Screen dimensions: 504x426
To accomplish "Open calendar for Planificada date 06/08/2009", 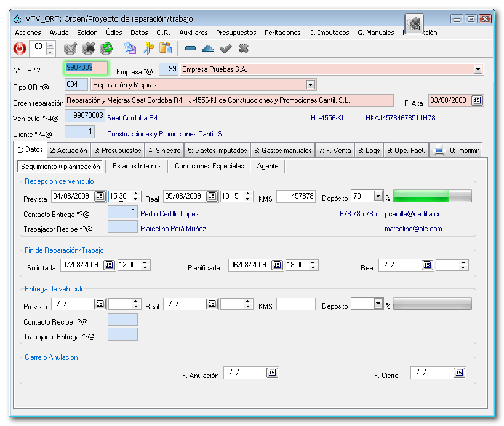I will click(x=277, y=265).
